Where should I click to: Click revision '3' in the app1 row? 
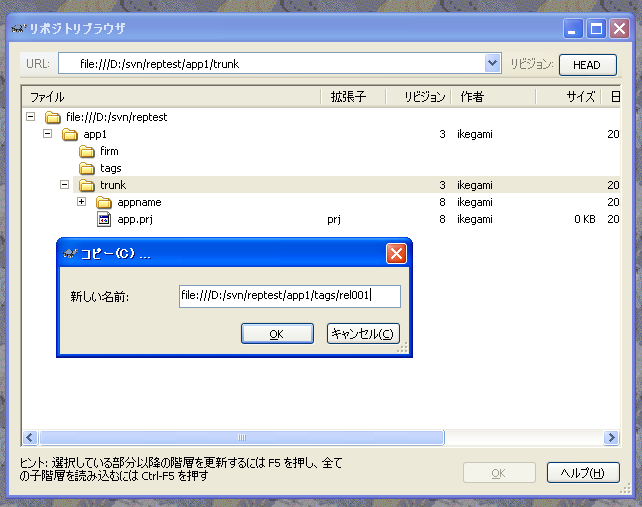coord(442,134)
